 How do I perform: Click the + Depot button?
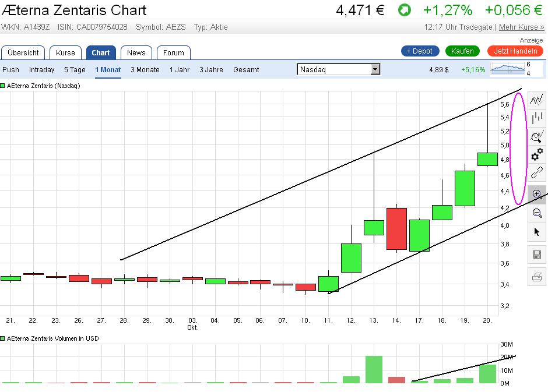pyautogui.click(x=420, y=51)
